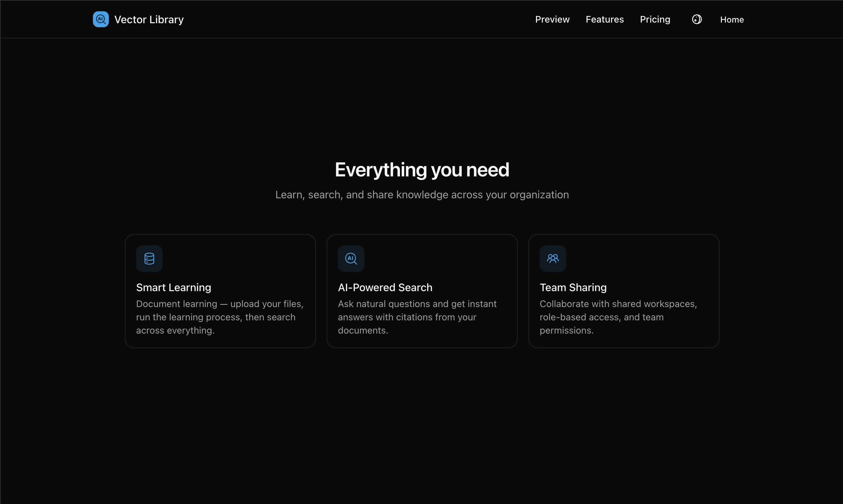Open the Preview nav item
The height and width of the screenshot is (504, 843).
click(x=552, y=19)
